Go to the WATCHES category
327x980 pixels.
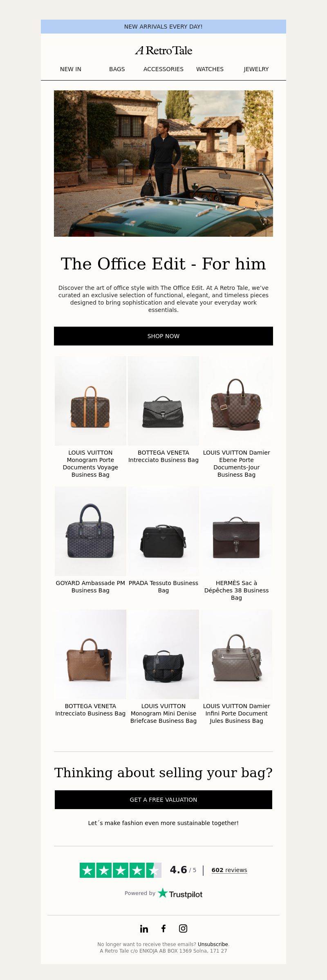pos(210,69)
